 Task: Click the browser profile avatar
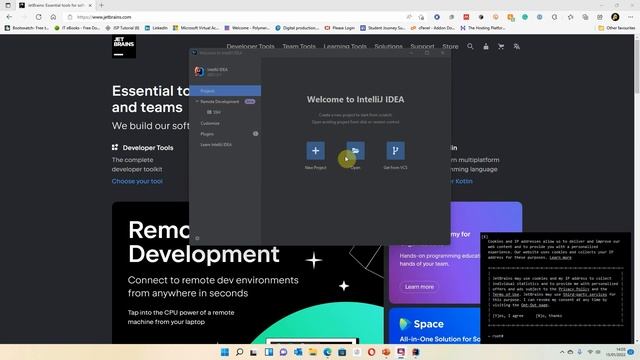(x=615, y=17)
